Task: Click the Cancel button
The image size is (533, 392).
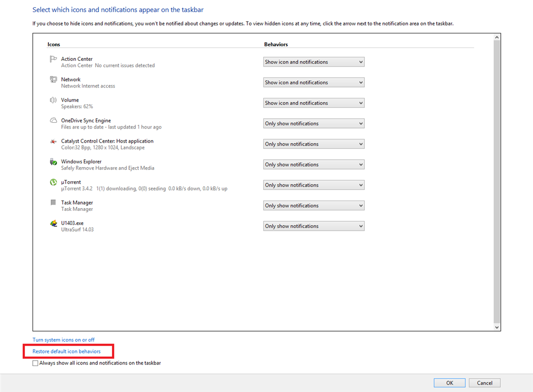Action: (x=485, y=383)
